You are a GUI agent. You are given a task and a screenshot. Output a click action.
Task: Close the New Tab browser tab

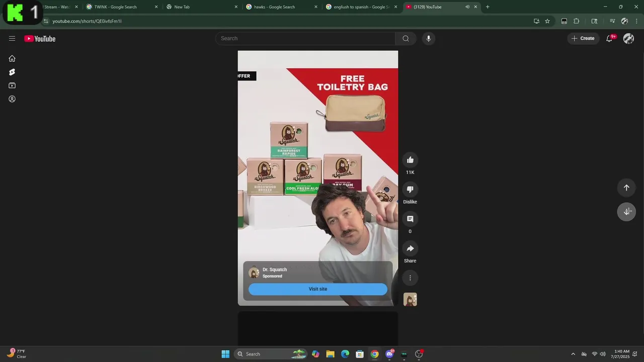(236, 7)
